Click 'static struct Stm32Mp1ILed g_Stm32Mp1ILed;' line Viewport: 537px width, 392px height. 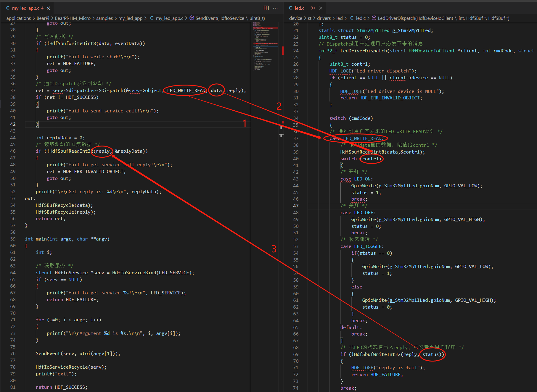point(376,30)
